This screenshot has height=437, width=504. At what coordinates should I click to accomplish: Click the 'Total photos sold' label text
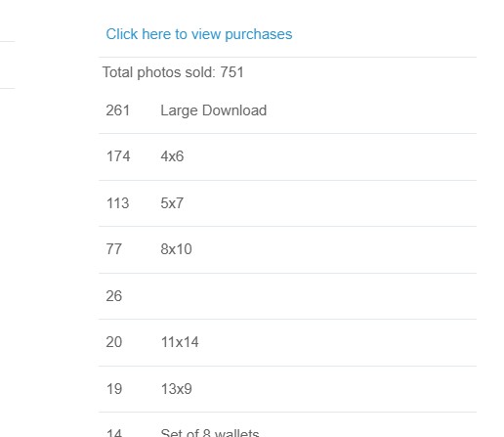(159, 72)
